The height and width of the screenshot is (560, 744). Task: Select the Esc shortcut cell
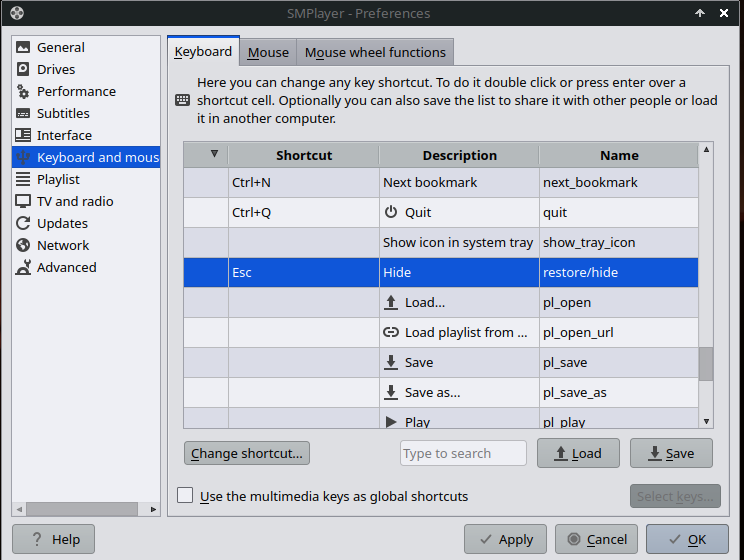[304, 272]
